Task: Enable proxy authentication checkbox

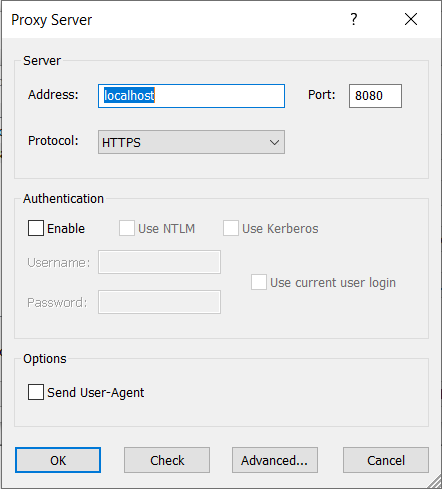Action: click(x=36, y=228)
